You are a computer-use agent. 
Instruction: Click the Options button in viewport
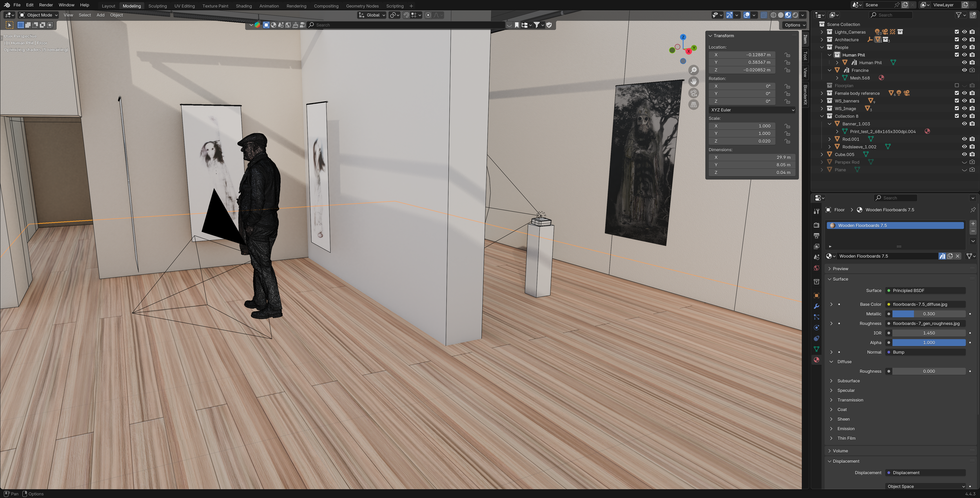(x=795, y=25)
